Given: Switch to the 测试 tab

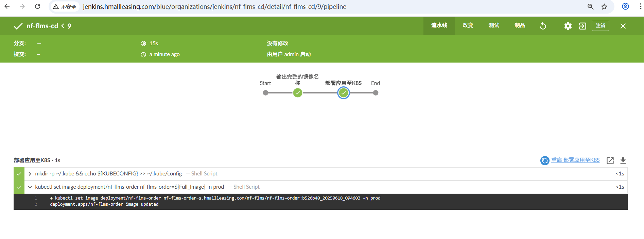Looking at the screenshot, I should 494,25.
